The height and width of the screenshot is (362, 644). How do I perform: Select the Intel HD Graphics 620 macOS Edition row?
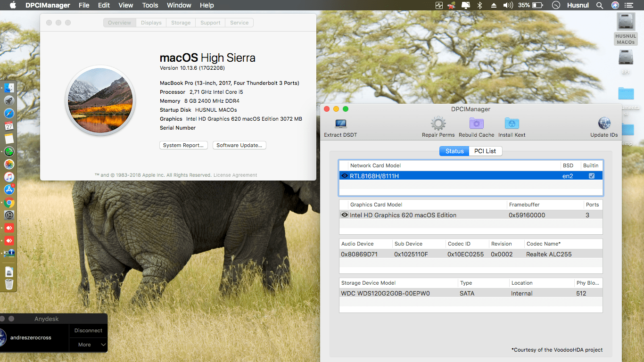click(x=471, y=215)
